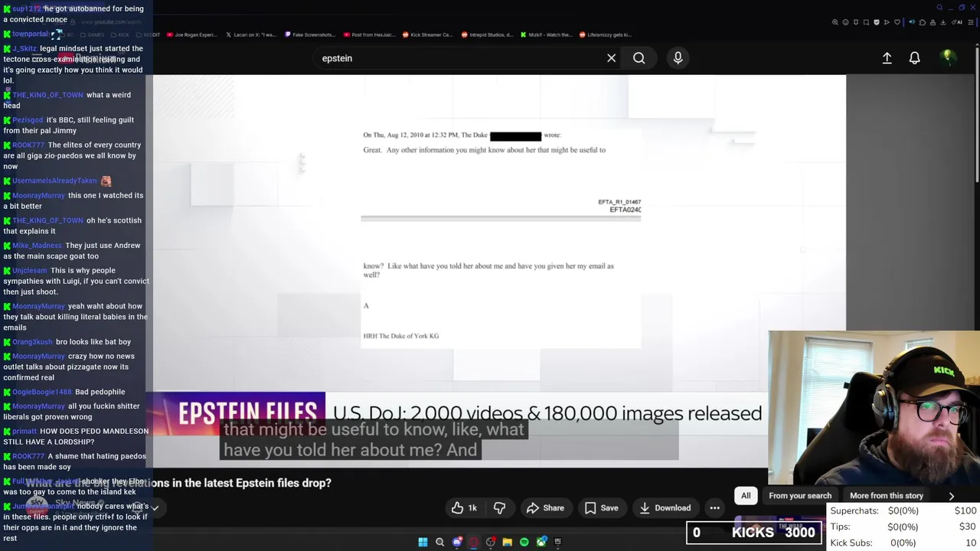The height and width of the screenshot is (551, 980).
Task: Click the YouTube search magnifier button
Action: [x=639, y=58]
